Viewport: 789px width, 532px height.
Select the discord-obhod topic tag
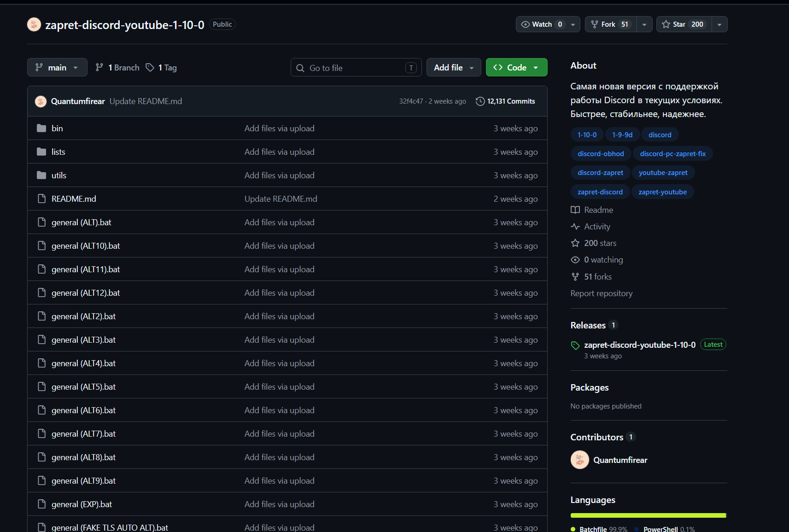click(x=601, y=154)
